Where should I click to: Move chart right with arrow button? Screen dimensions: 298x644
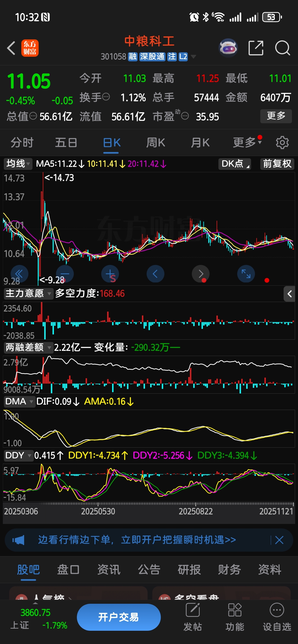tap(201, 274)
